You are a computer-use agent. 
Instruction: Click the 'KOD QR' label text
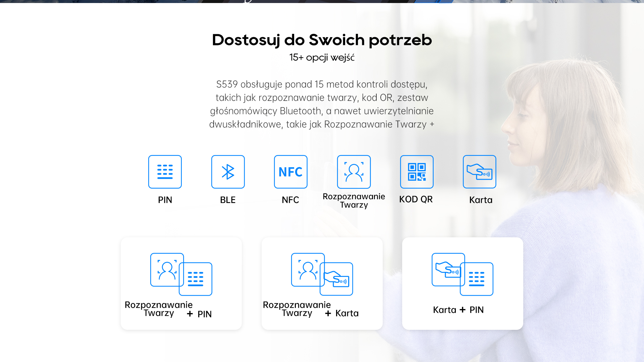click(416, 199)
